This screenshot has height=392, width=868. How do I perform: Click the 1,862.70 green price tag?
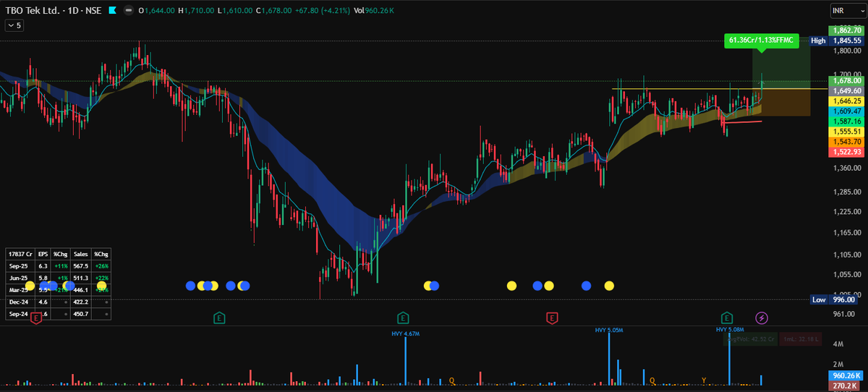(846, 31)
